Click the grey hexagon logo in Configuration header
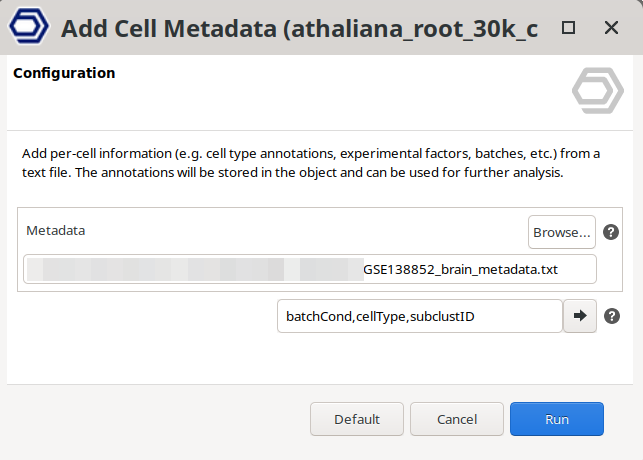The height and width of the screenshot is (460, 643). 597,91
